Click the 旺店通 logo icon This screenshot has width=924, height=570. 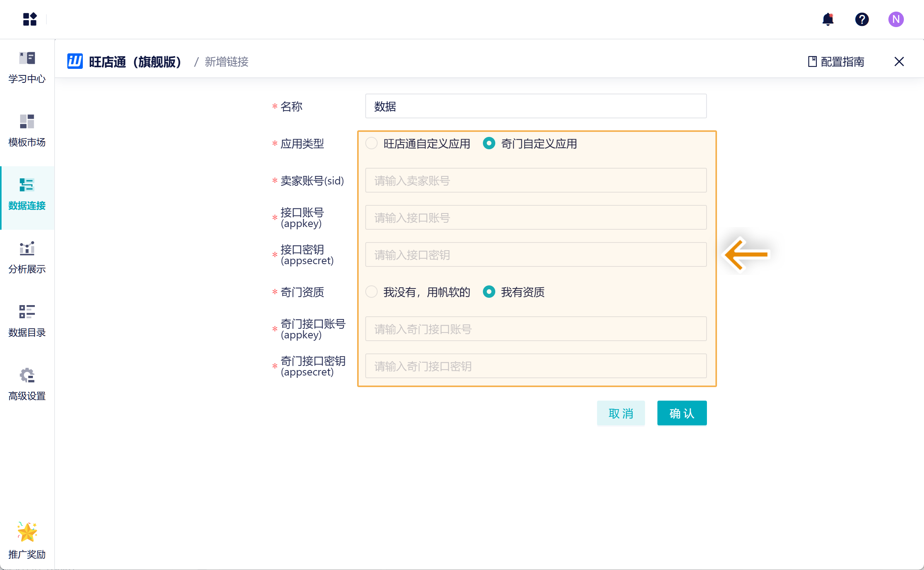pos(75,61)
